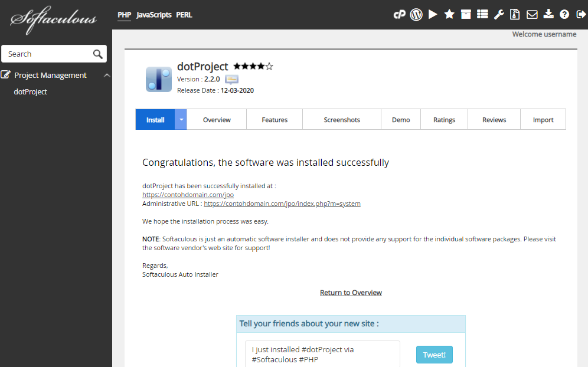The width and height of the screenshot is (588, 367).
Task: Click the Demos play icon
Action: pos(433,14)
